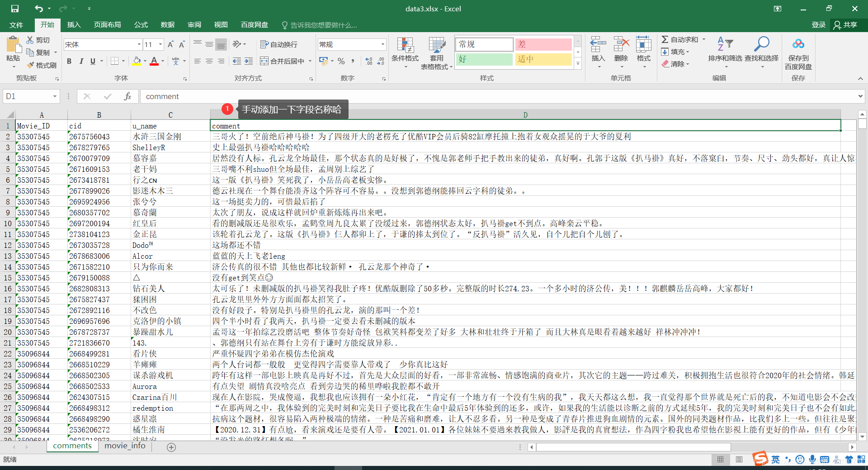Switch to 页面布局 Page Layout tab

coord(108,25)
